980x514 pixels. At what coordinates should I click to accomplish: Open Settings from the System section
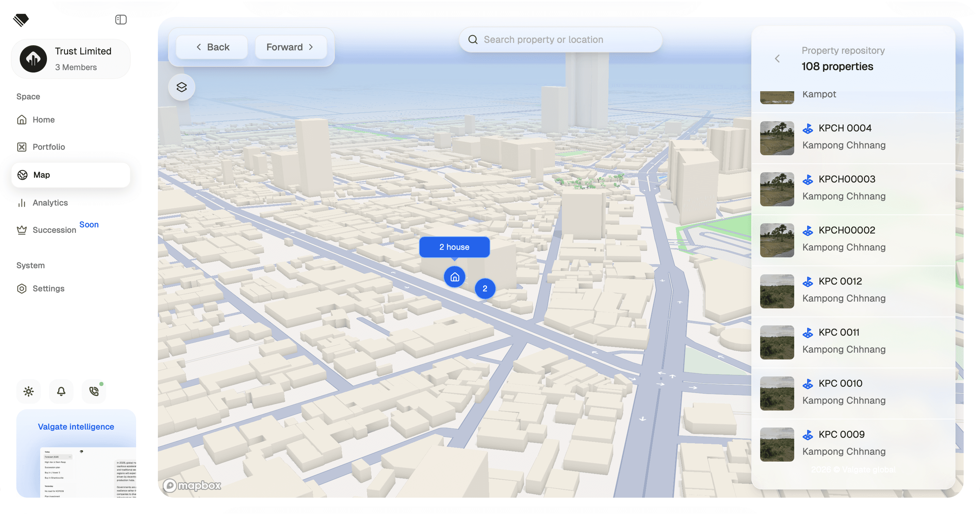point(48,288)
